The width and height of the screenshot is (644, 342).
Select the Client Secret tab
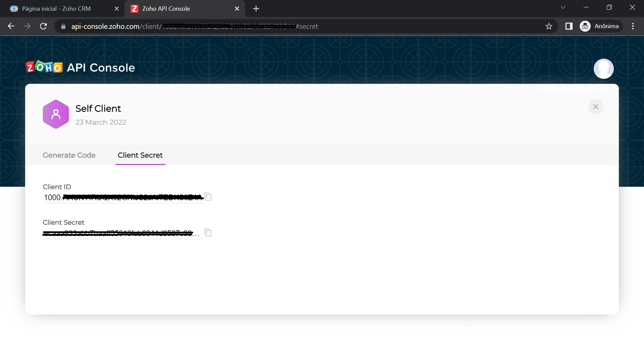(140, 155)
